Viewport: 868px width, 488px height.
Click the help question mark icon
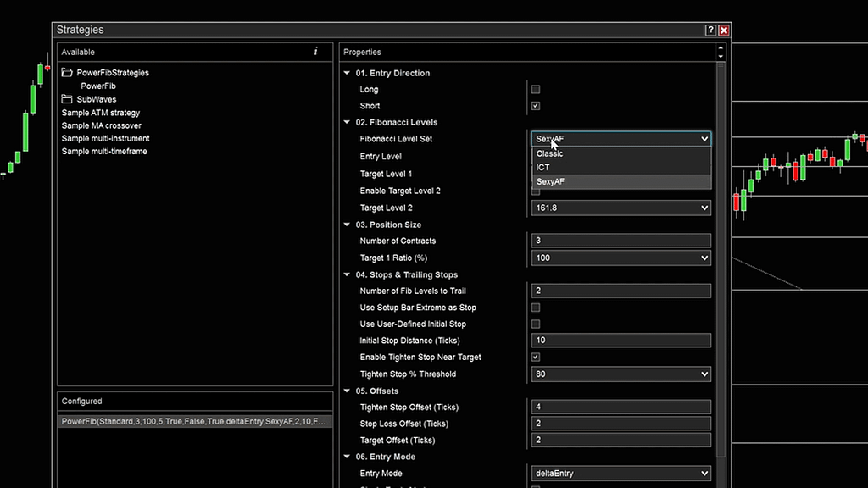coord(710,30)
